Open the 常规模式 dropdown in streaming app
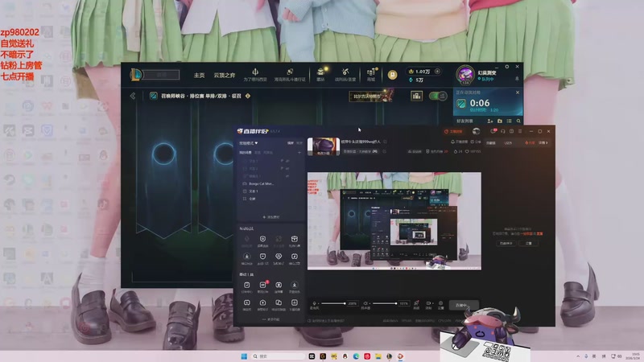Viewport: 644px width, 362px height. 249,143
